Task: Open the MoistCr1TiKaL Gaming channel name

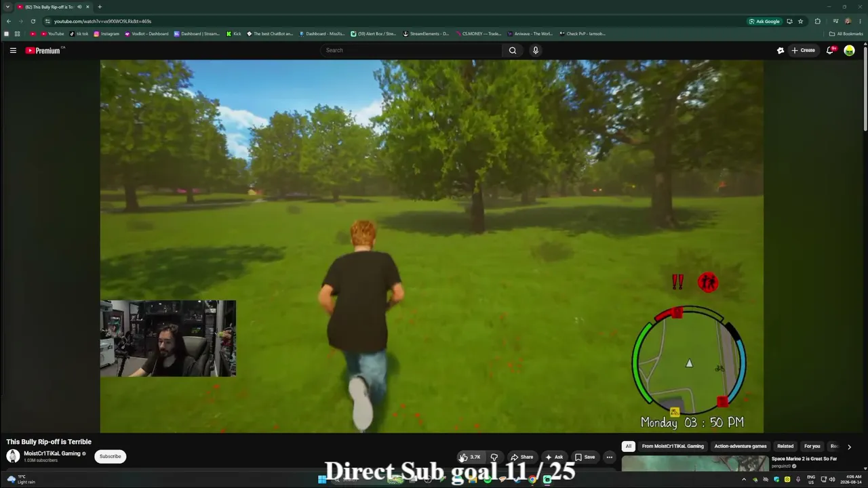Action: coord(52,453)
